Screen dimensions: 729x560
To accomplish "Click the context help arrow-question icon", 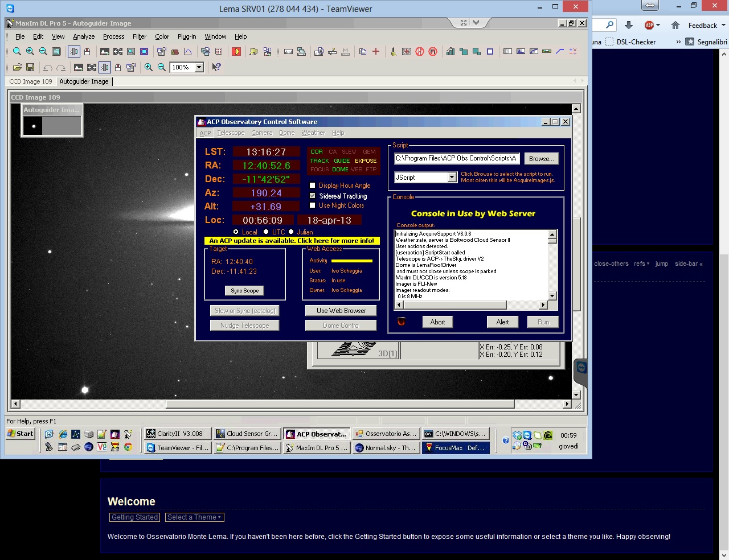I will pyautogui.click(x=216, y=67).
